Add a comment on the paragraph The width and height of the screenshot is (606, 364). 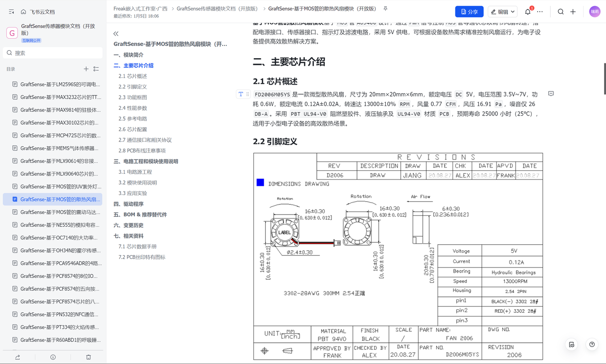click(x=551, y=94)
